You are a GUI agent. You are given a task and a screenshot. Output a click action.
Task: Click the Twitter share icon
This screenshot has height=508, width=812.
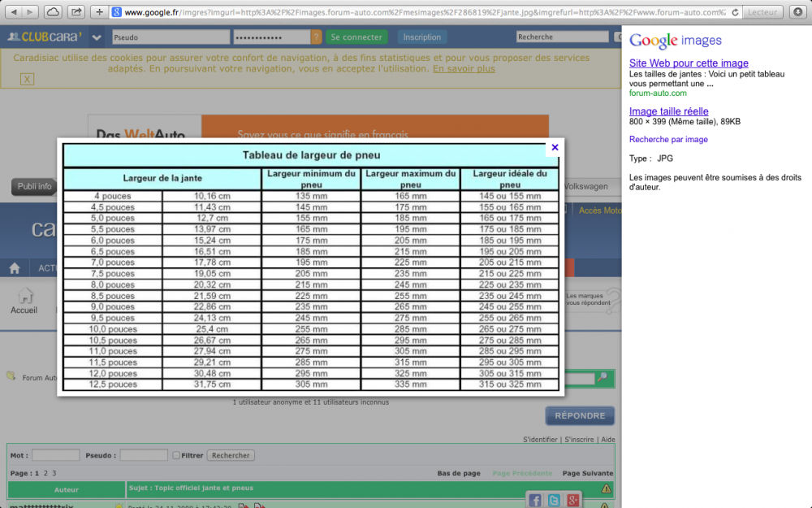tap(554, 500)
